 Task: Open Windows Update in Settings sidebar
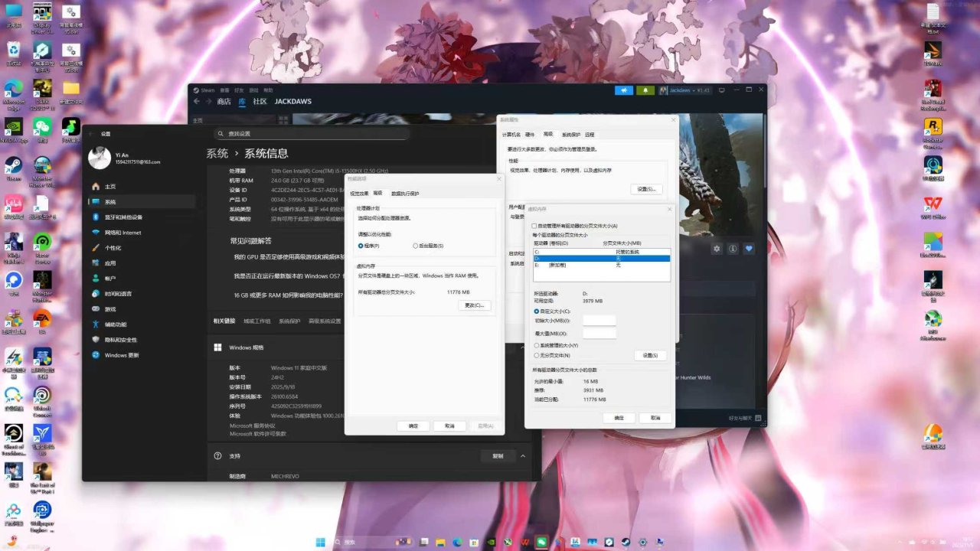tap(122, 355)
